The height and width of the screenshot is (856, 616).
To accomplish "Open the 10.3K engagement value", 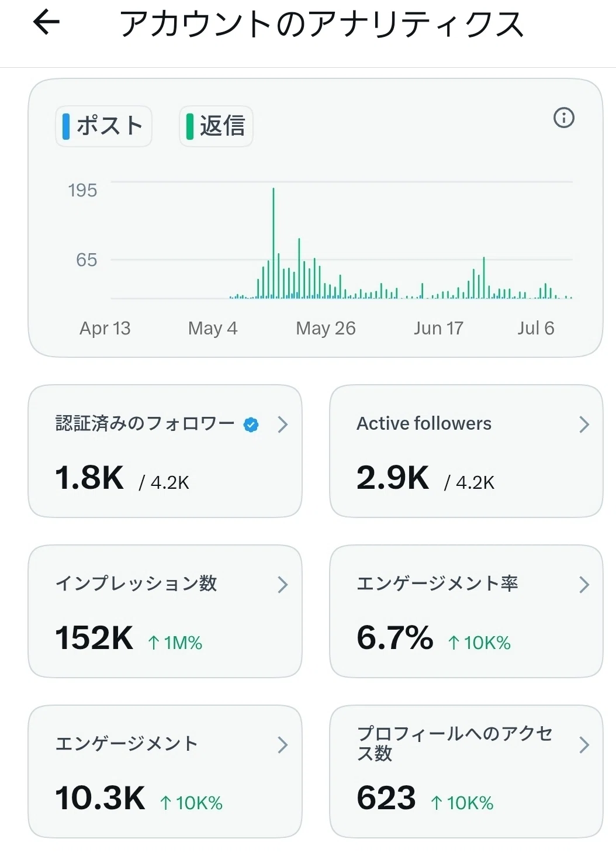I will click(x=100, y=798).
